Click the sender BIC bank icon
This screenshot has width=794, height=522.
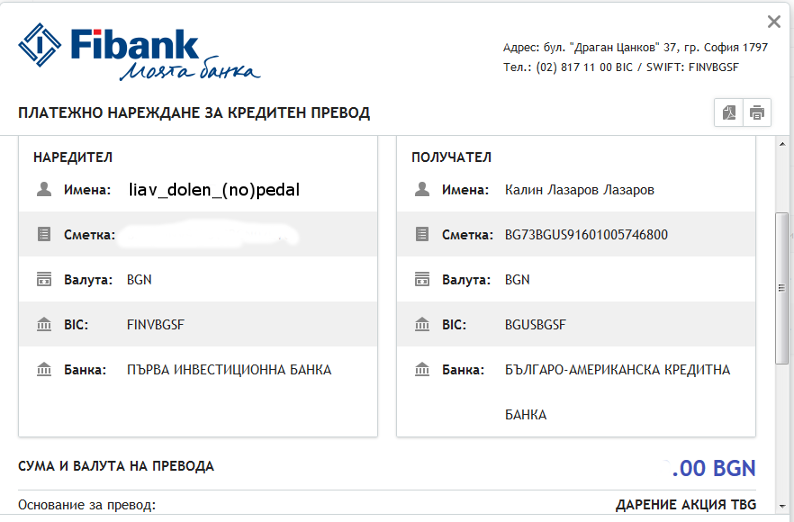(43, 325)
